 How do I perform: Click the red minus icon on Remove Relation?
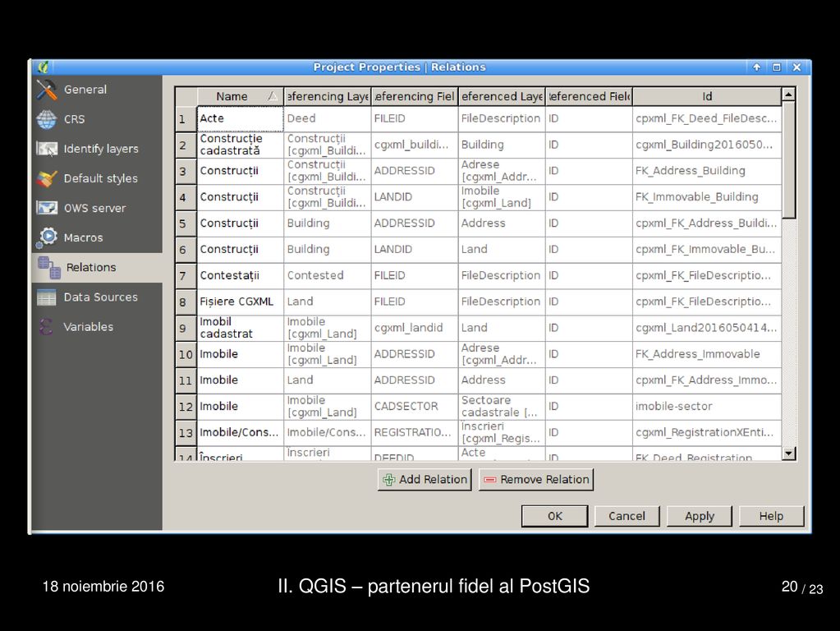(x=490, y=480)
